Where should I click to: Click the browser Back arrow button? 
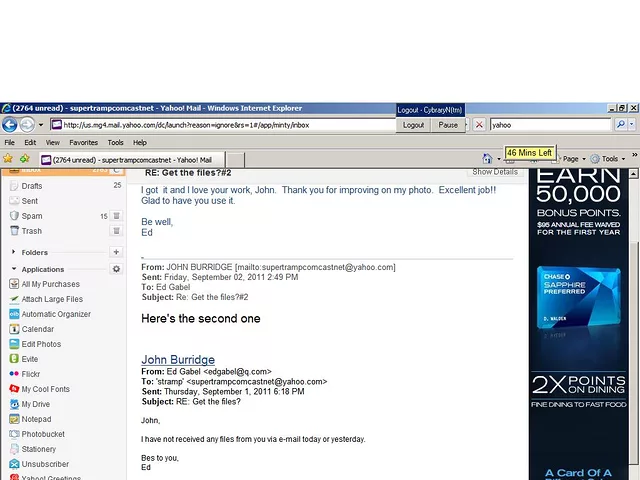click(x=10, y=125)
